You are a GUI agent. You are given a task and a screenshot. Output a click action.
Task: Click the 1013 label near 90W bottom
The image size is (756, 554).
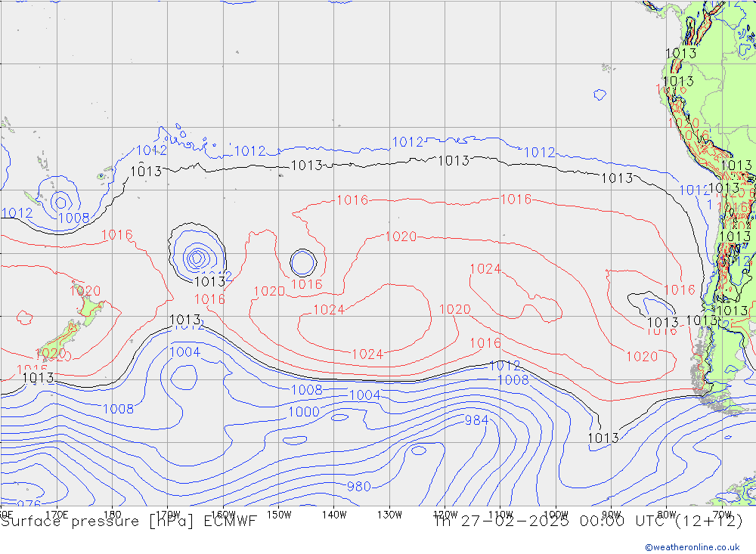coord(603,438)
